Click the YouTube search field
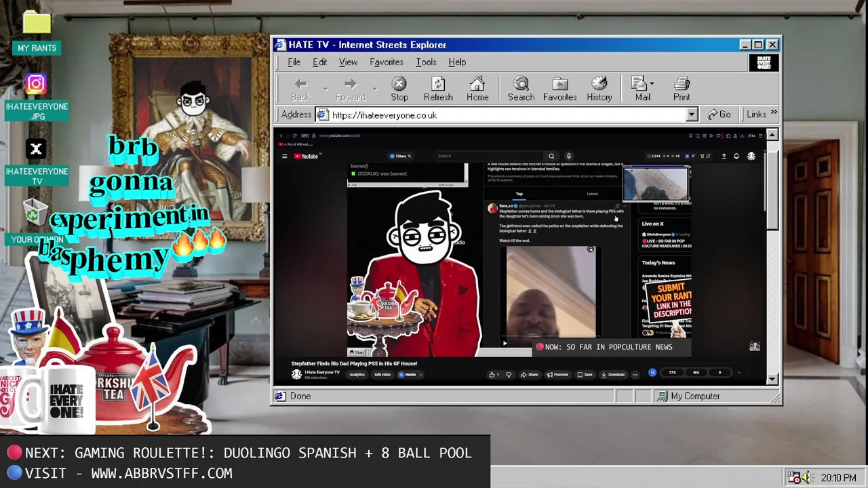 pos(490,156)
